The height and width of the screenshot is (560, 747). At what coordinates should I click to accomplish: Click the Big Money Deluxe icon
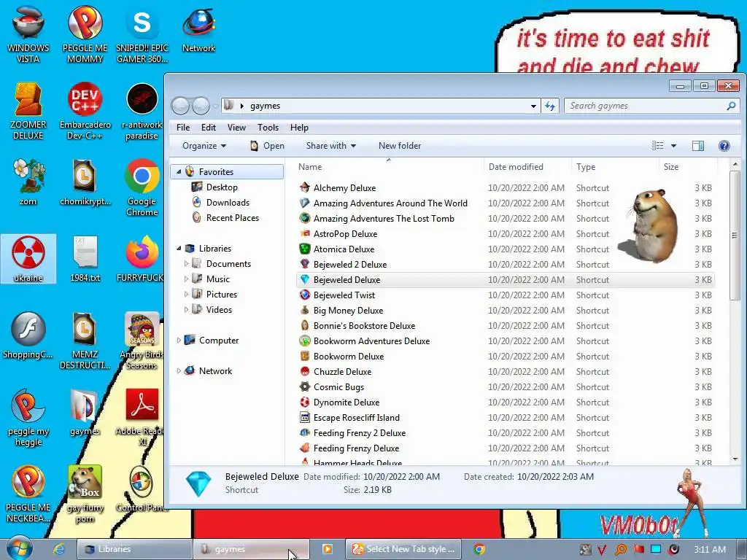coord(304,310)
